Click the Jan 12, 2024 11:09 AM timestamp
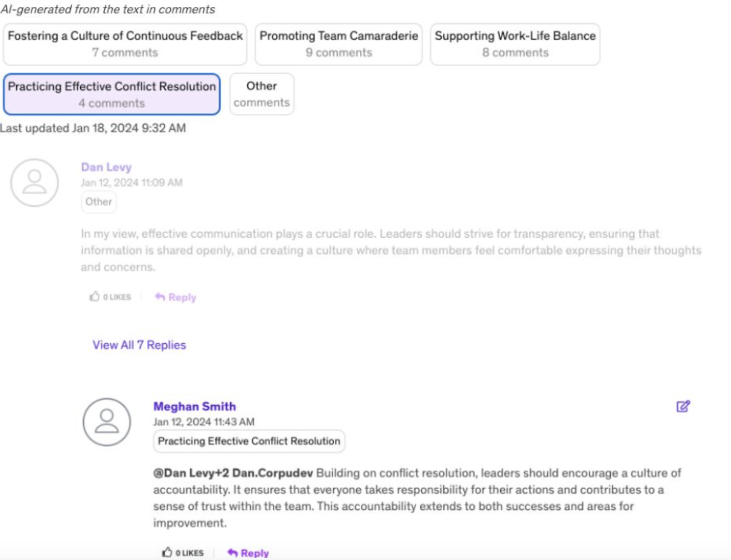731x560 pixels. pyautogui.click(x=132, y=182)
